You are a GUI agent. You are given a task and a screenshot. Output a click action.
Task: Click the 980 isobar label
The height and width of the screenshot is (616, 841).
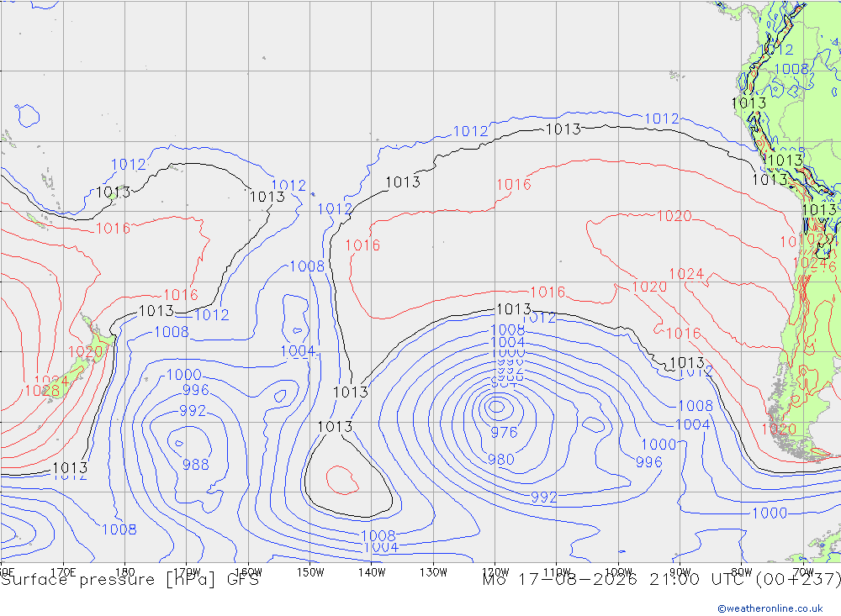(x=501, y=460)
